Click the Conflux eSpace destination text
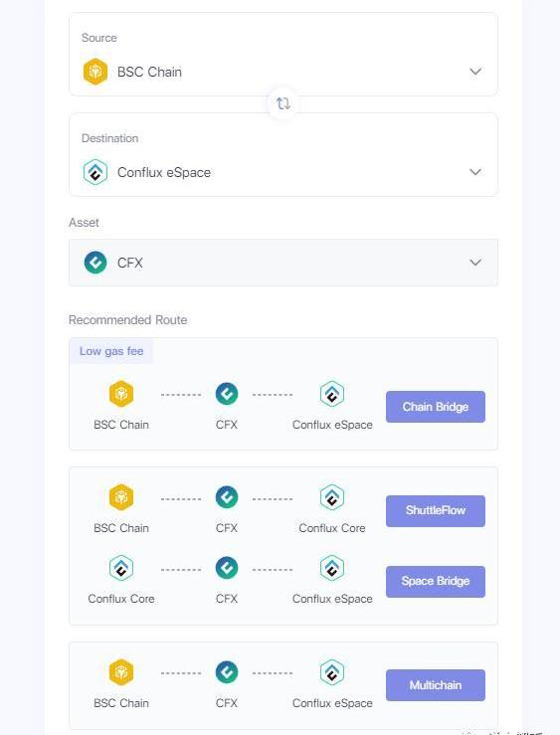560x735 pixels. tap(164, 172)
